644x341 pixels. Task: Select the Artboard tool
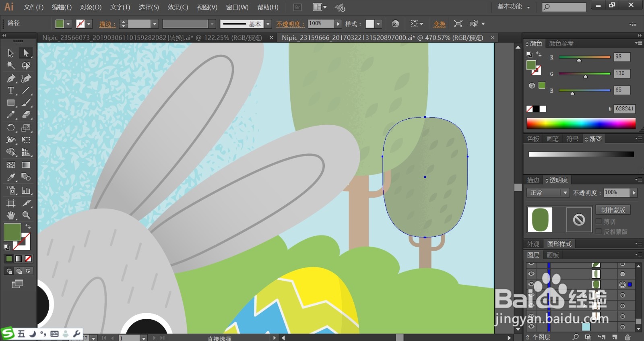pos(11,203)
